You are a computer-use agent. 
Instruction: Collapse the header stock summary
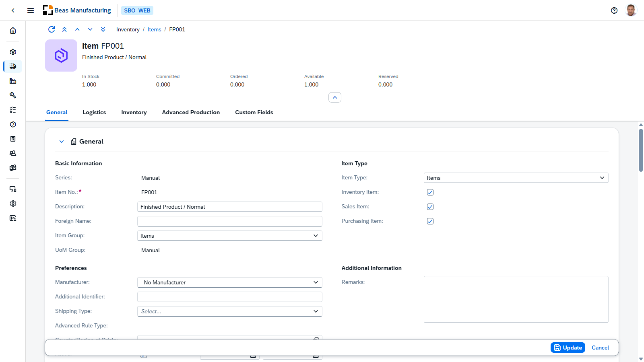point(335,97)
